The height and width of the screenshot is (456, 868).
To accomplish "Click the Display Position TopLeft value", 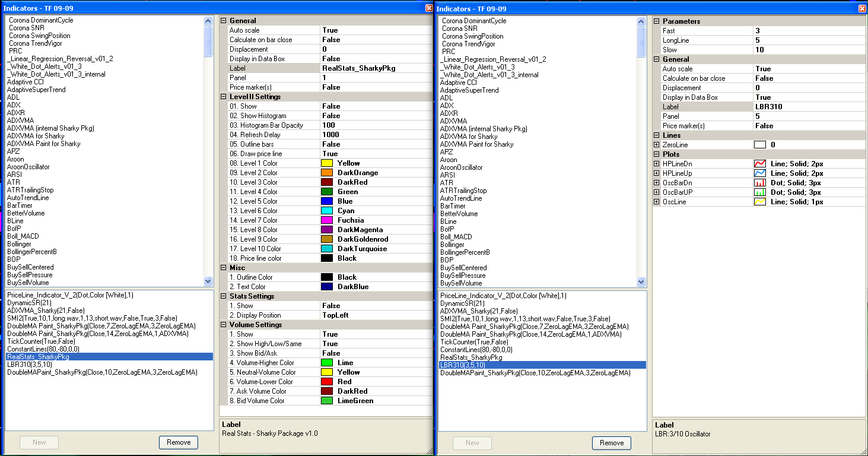I will click(376, 315).
